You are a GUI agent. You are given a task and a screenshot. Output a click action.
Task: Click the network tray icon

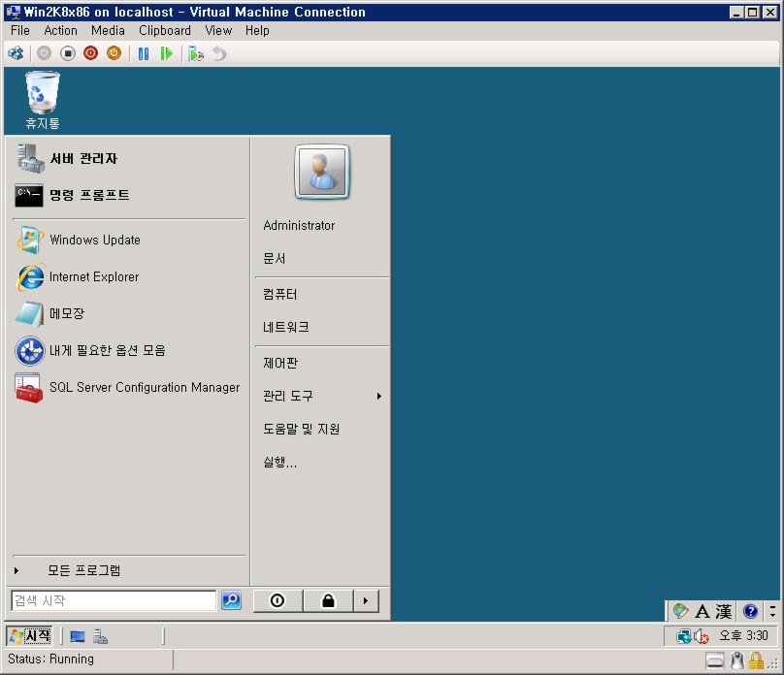(683, 636)
